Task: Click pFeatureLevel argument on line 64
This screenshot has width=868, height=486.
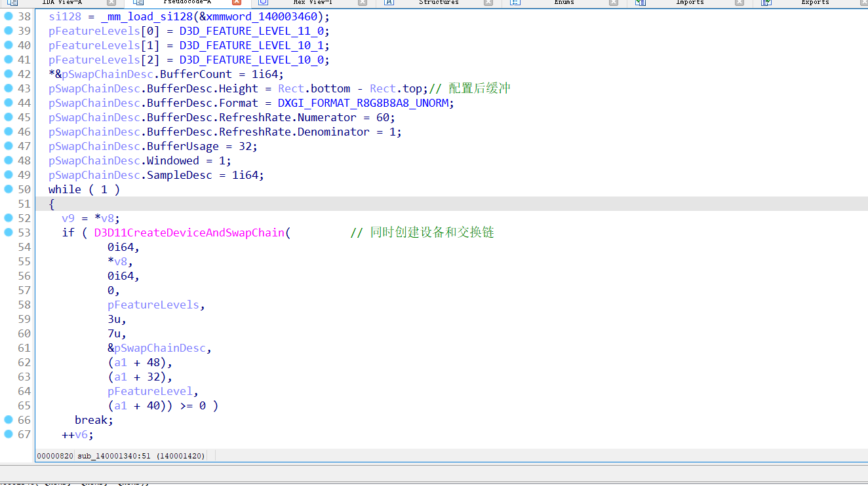Action: pos(150,391)
